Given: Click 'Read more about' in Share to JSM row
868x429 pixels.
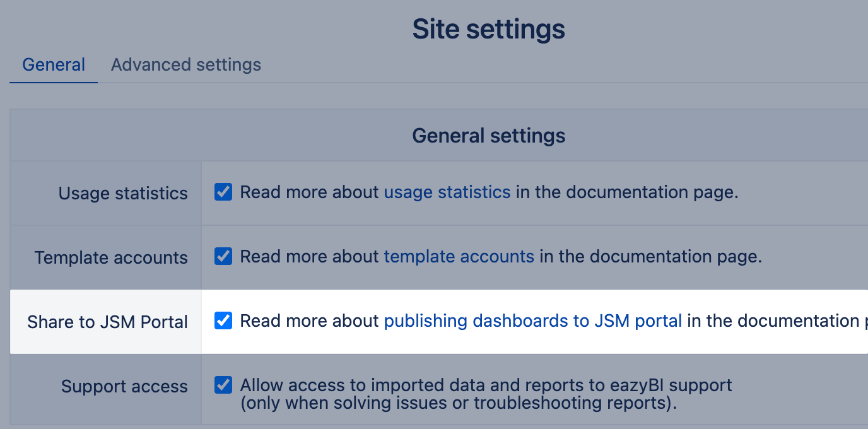Looking at the screenshot, I should point(310,321).
